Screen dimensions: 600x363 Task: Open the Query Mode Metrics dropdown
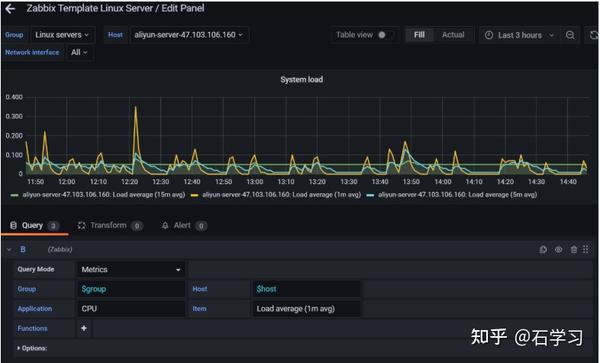click(131, 269)
